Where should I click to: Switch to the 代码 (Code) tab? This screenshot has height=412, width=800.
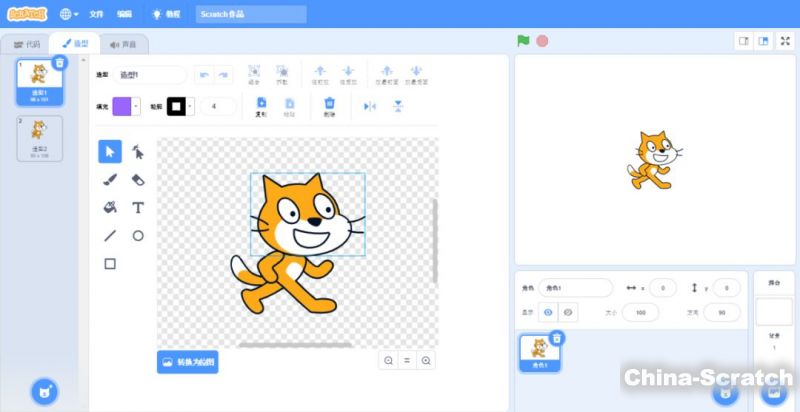(27, 44)
